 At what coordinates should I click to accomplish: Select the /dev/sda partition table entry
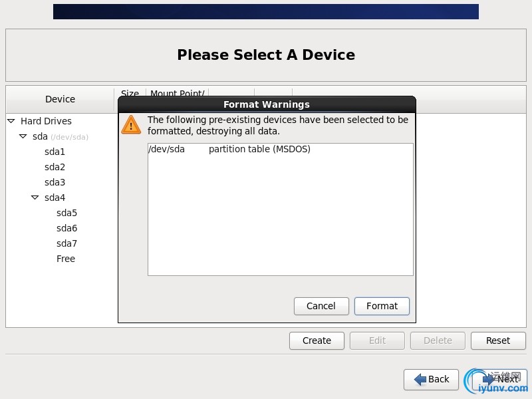click(229, 149)
